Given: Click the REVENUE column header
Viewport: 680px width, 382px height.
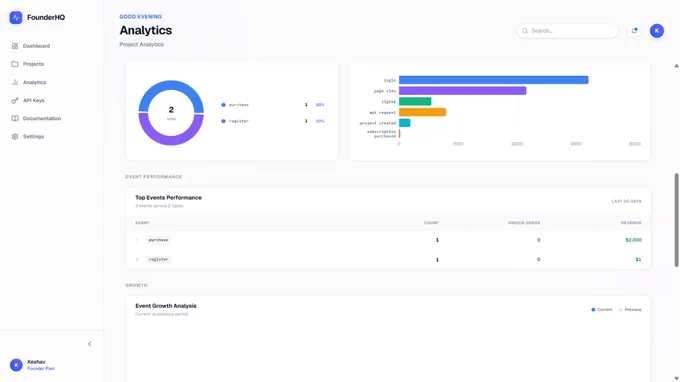Looking at the screenshot, I should (631, 223).
